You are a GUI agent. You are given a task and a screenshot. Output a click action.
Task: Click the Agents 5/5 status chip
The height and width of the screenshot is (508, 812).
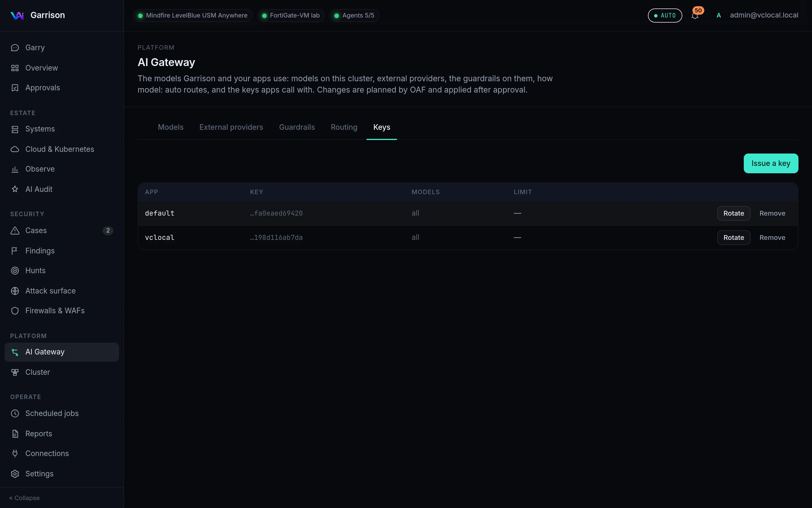(x=354, y=16)
